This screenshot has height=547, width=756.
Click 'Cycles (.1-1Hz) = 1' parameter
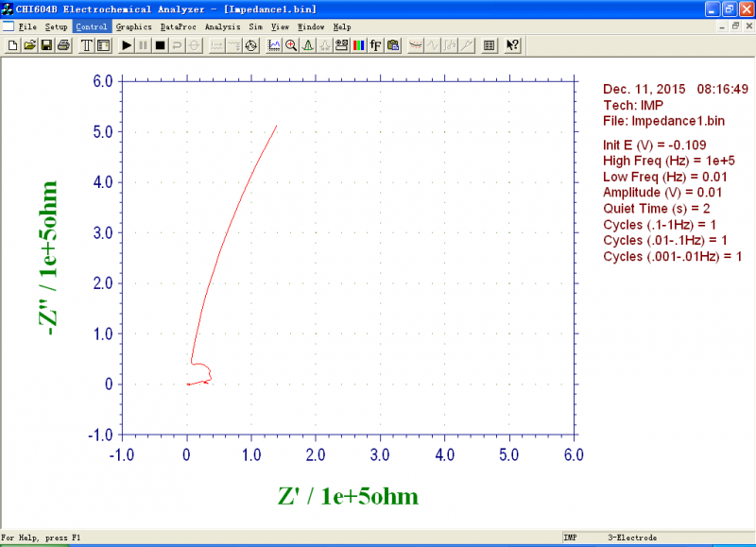(659, 225)
